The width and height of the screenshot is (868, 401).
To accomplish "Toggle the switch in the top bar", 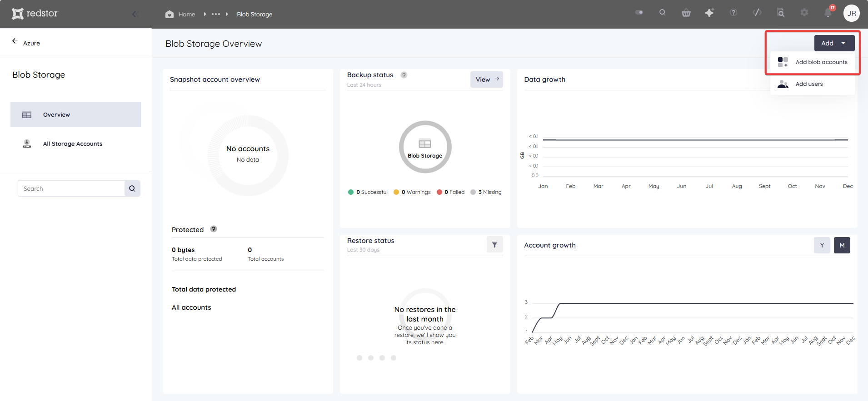I will tap(639, 13).
